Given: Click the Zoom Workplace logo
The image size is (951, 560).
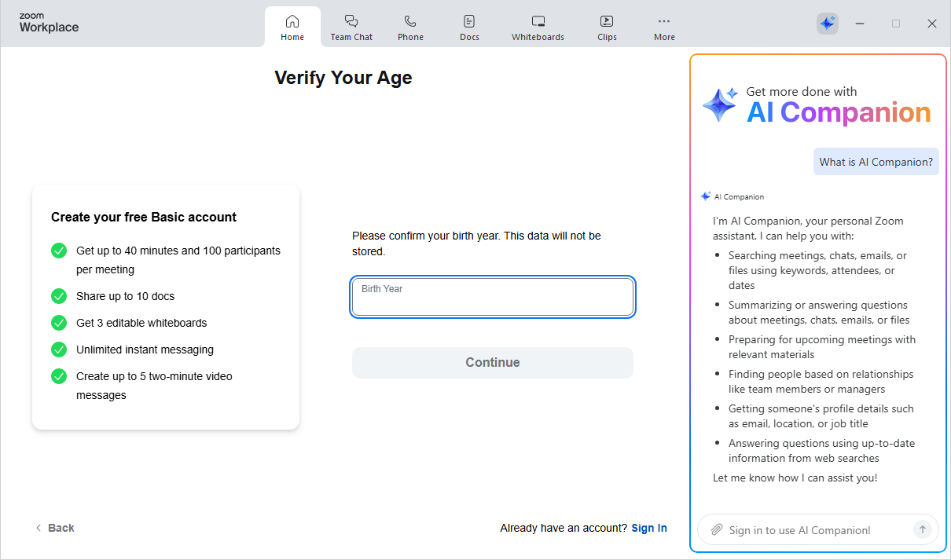Looking at the screenshot, I should (x=49, y=23).
